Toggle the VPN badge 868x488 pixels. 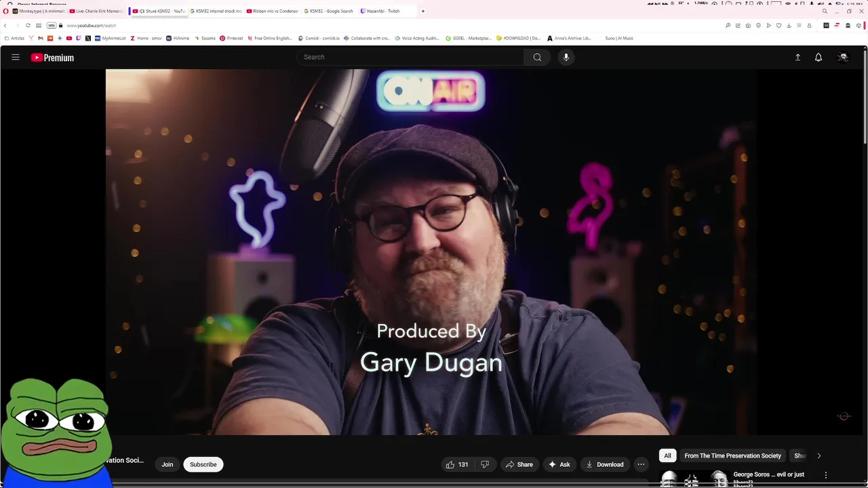tap(51, 26)
